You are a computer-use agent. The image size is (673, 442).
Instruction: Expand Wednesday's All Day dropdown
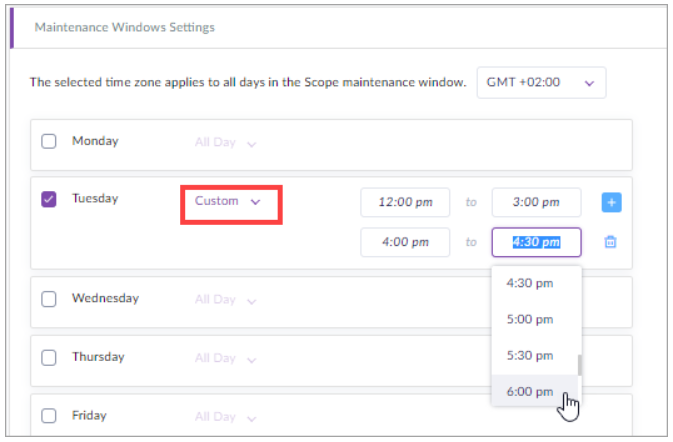click(x=225, y=300)
